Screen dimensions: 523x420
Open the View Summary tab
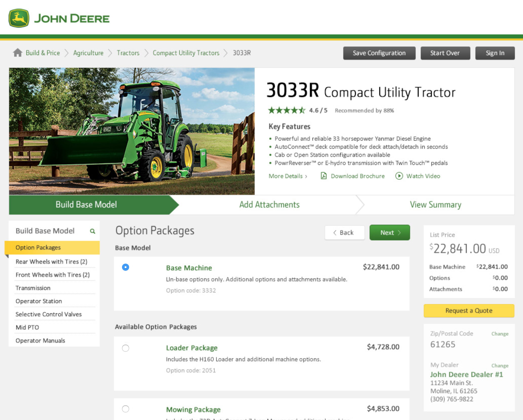(x=435, y=204)
